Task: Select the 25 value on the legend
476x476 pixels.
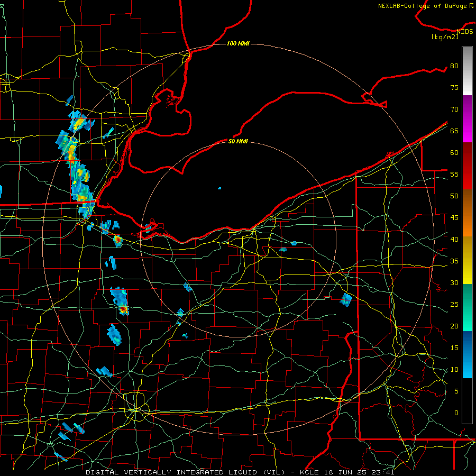Action: [454, 305]
